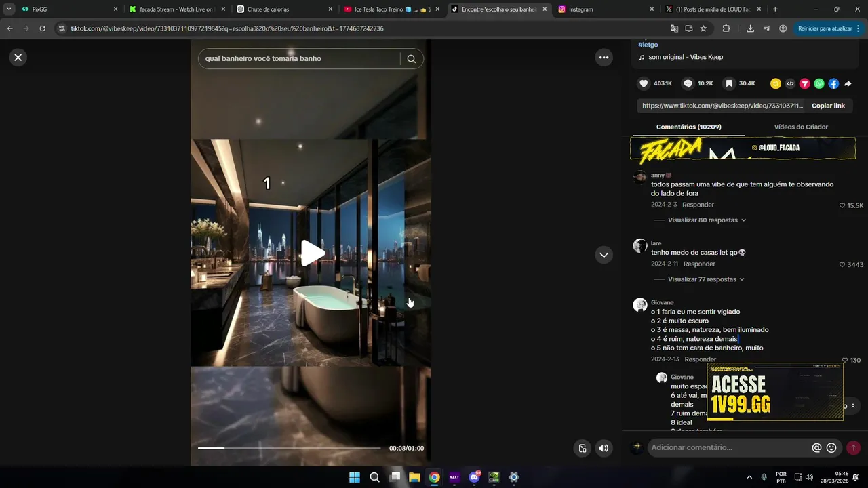This screenshot has width=868, height=488.
Task: Like anny's comment with 15.5K likes
Action: 842,205
